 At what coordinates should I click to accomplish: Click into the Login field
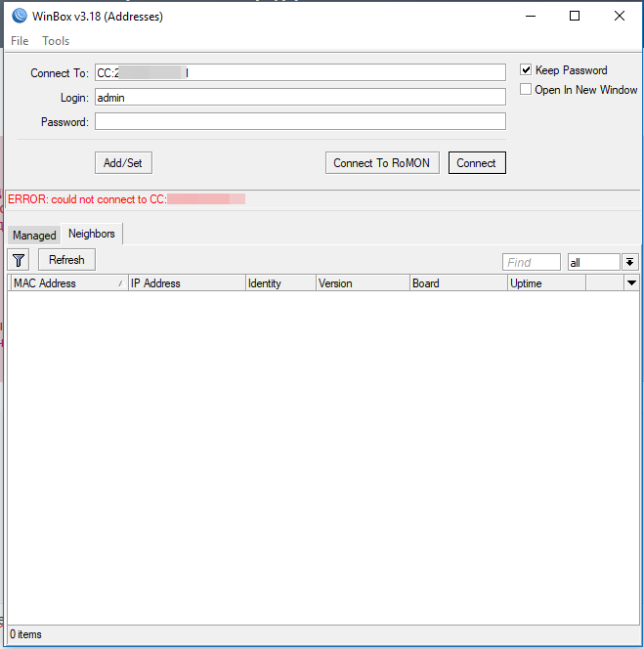point(300,98)
